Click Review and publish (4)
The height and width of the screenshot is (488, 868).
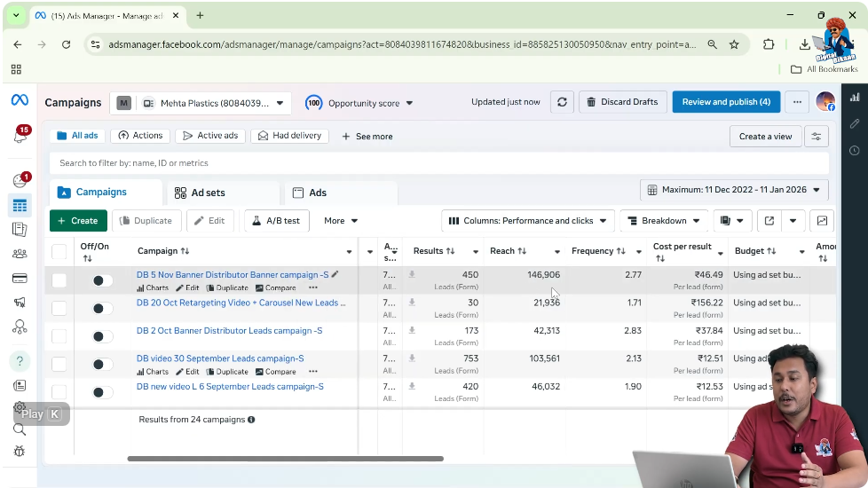pyautogui.click(x=726, y=102)
